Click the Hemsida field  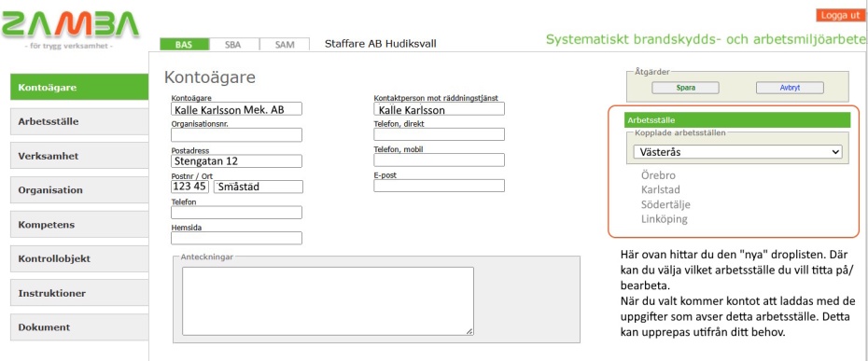236,238
